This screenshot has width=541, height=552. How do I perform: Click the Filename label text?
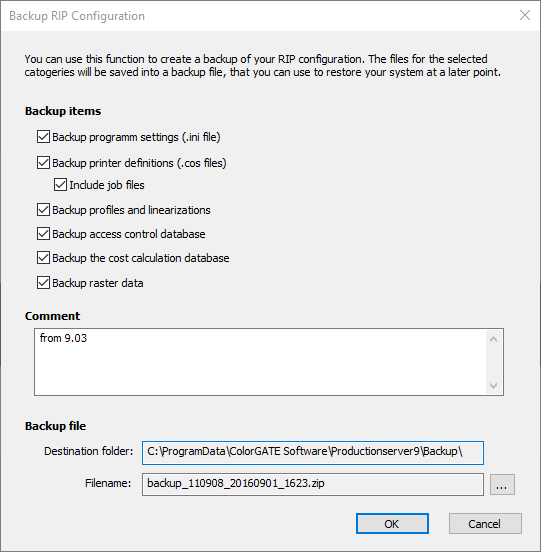108,483
